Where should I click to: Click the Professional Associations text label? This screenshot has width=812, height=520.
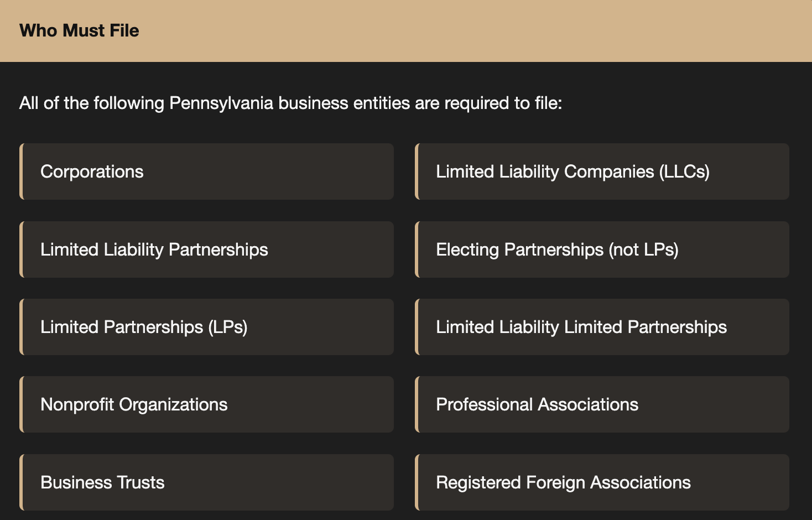tap(537, 404)
